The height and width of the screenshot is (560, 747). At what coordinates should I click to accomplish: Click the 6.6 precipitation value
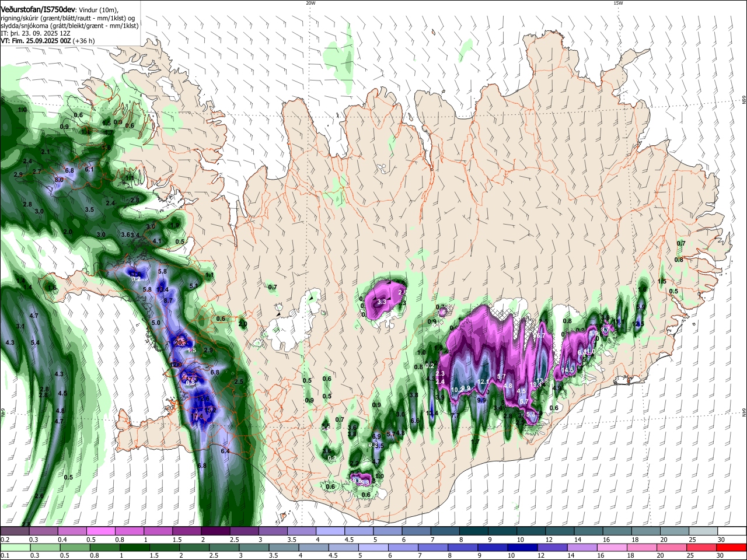tap(415, 421)
